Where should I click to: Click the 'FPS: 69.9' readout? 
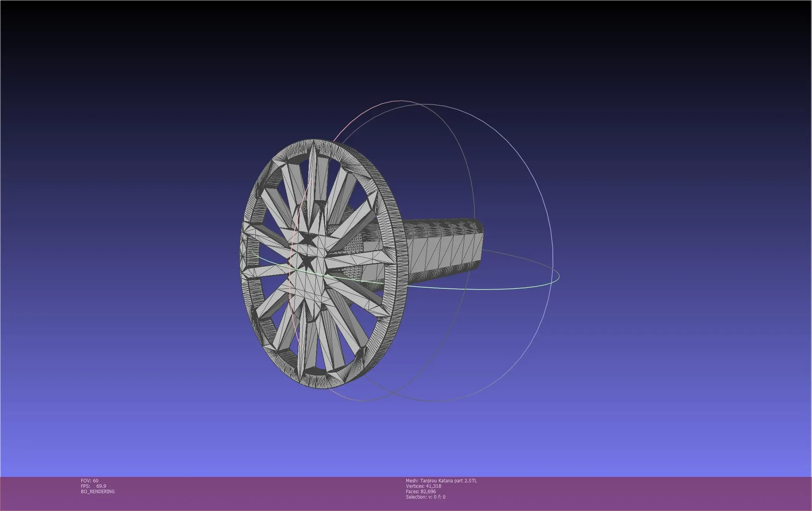93,486
